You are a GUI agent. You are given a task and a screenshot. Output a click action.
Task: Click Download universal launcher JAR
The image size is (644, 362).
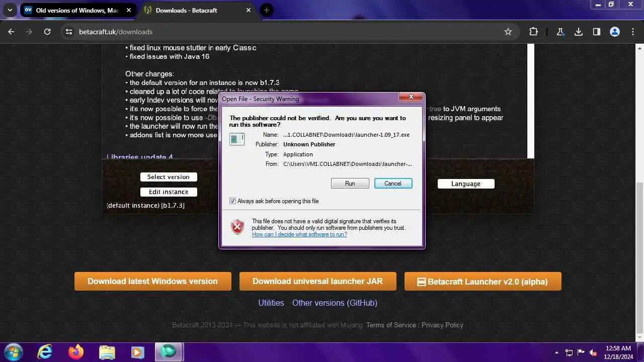[x=318, y=282]
